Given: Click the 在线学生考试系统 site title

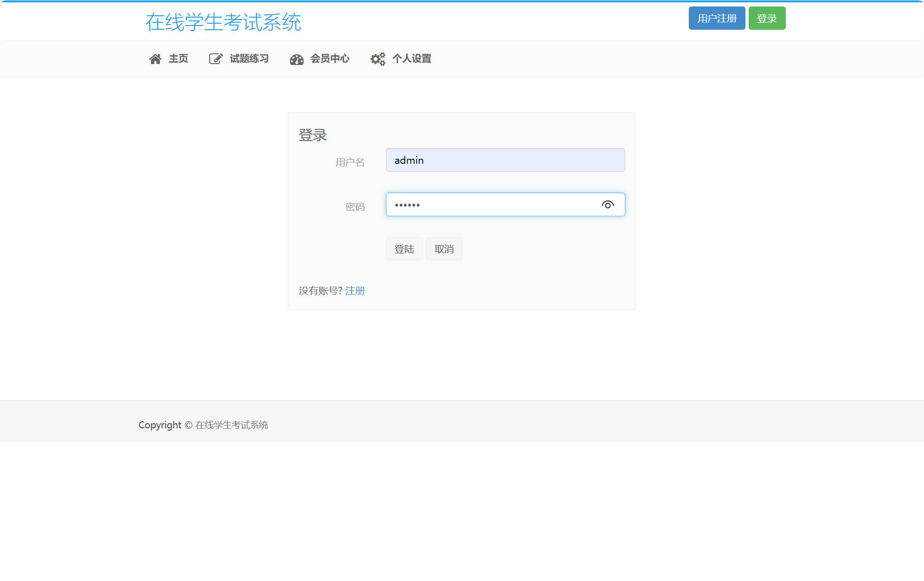Looking at the screenshot, I should pyautogui.click(x=224, y=21).
